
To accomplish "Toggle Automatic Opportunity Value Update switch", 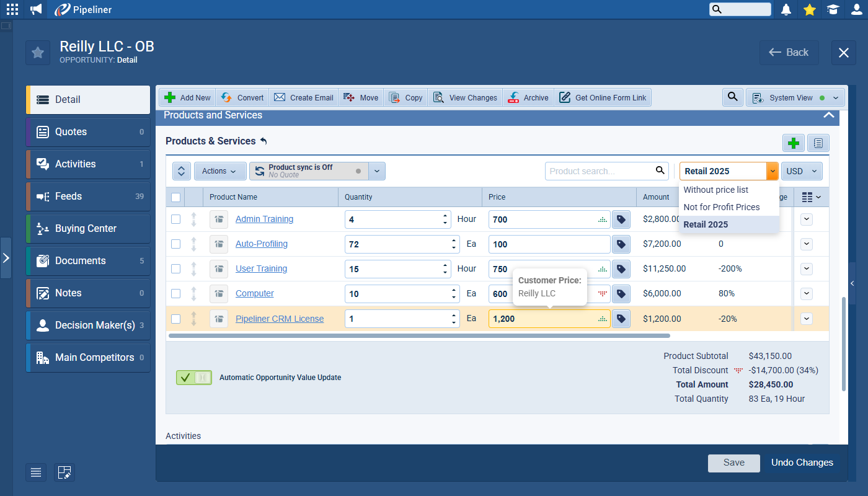I will click(x=193, y=378).
